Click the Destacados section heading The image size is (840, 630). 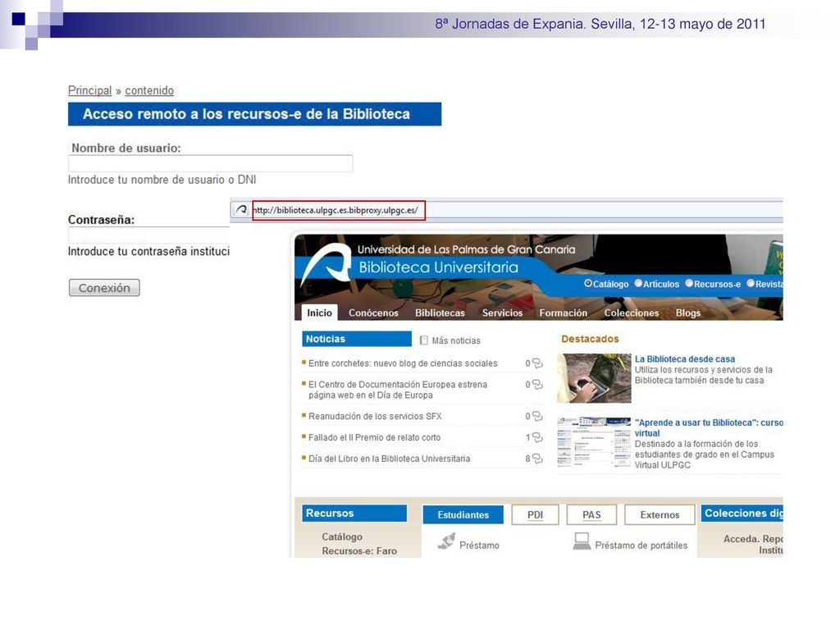coord(590,339)
